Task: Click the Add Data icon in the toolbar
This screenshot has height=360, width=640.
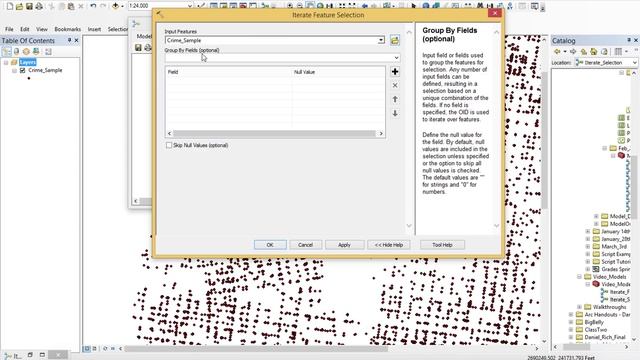Action: click(116, 6)
